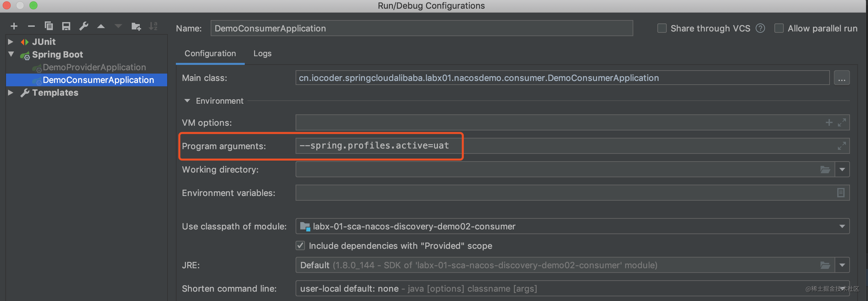Collapse the Environment section
868x301 pixels.
click(x=187, y=101)
